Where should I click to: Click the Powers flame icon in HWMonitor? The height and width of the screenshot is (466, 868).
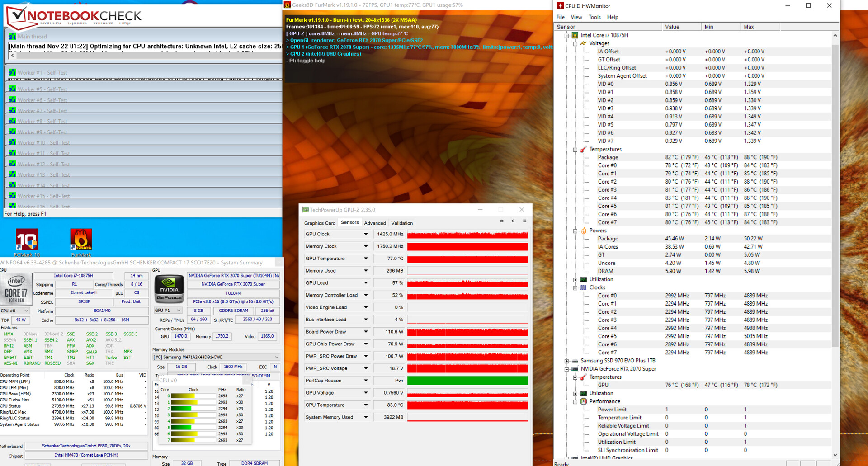[x=584, y=231]
